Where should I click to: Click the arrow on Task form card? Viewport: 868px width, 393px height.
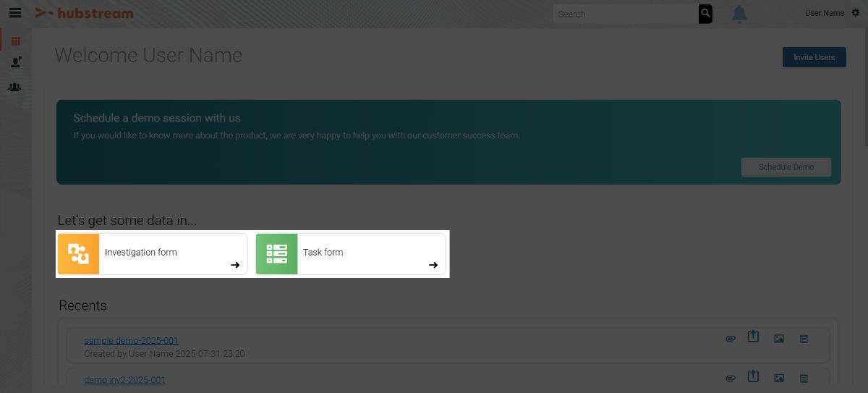pos(433,265)
